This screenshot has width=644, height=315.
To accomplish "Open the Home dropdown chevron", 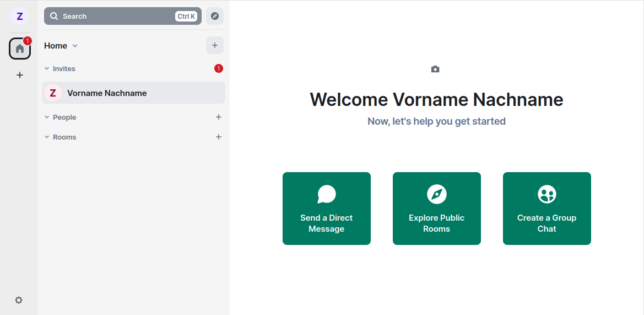I will [75, 46].
